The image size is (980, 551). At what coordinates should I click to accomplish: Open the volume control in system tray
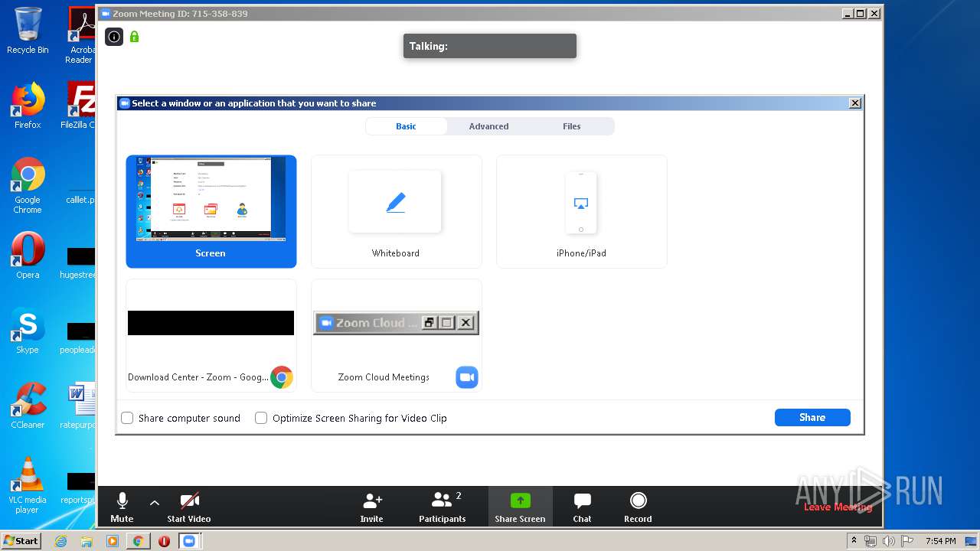click(x=888, y=541)
